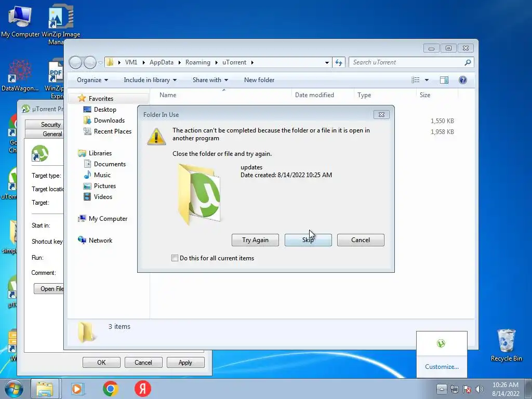The width and height of the screenshot is (532, 399).
Task: Click Skip in Folder In Use dialog
Action: click(308, 240)
